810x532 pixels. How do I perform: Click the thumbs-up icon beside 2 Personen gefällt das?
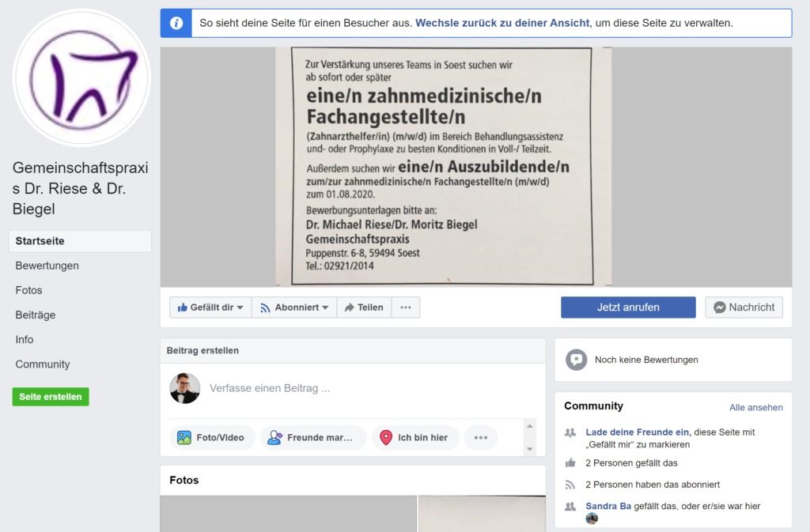coord(570,463)
